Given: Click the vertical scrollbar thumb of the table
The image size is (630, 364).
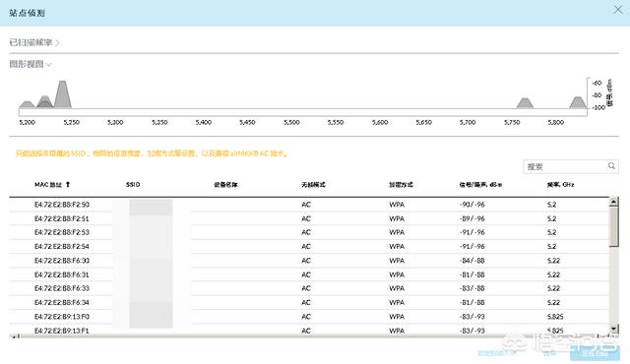Looking at the screenshot, I should click(x=613, y=226).
